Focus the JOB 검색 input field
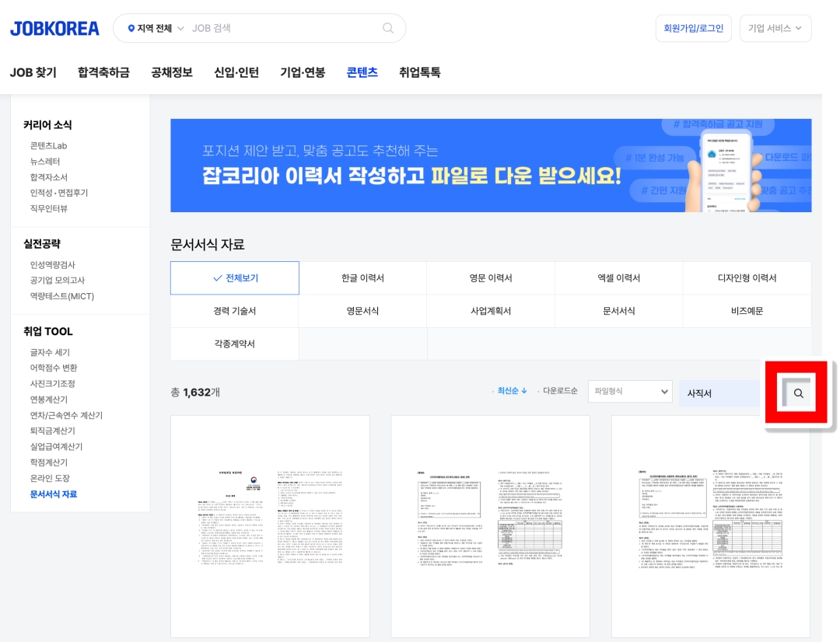 tap(284, 29)
